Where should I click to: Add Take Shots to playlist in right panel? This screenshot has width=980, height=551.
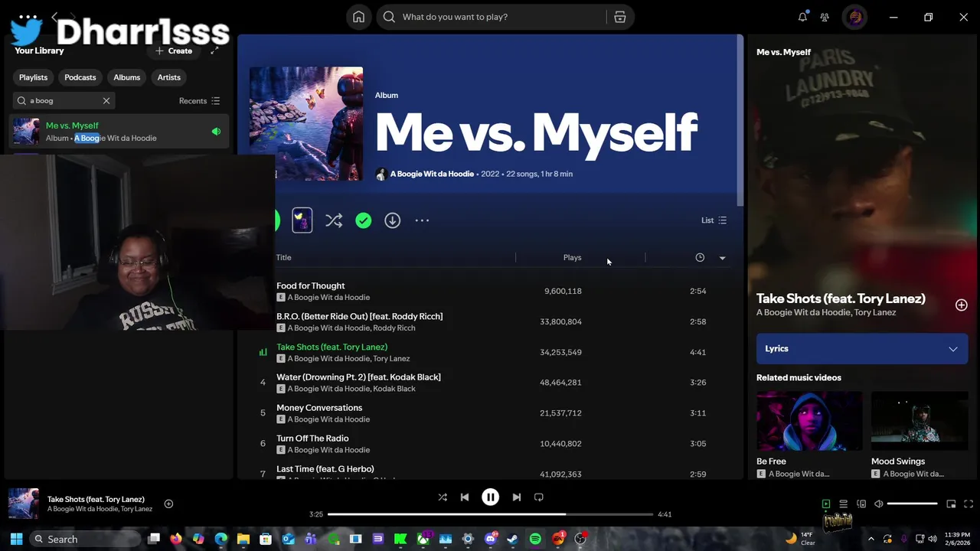tap(962, 305)
